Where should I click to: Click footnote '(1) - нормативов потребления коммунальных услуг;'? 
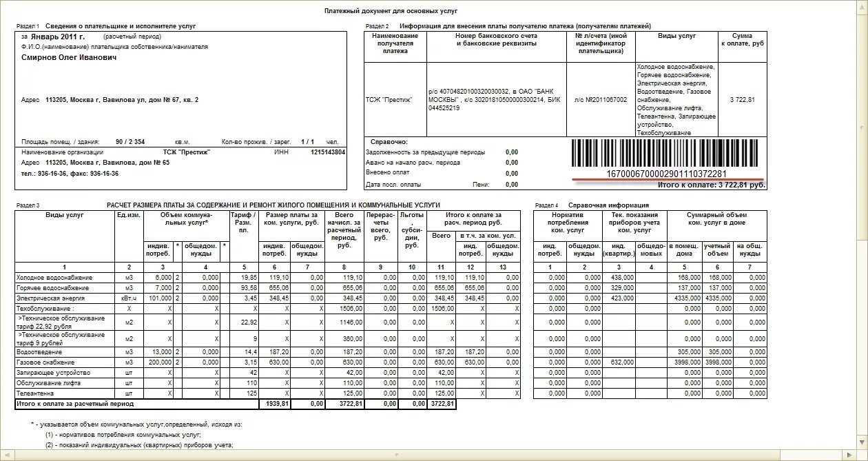[x=123, y=435]
